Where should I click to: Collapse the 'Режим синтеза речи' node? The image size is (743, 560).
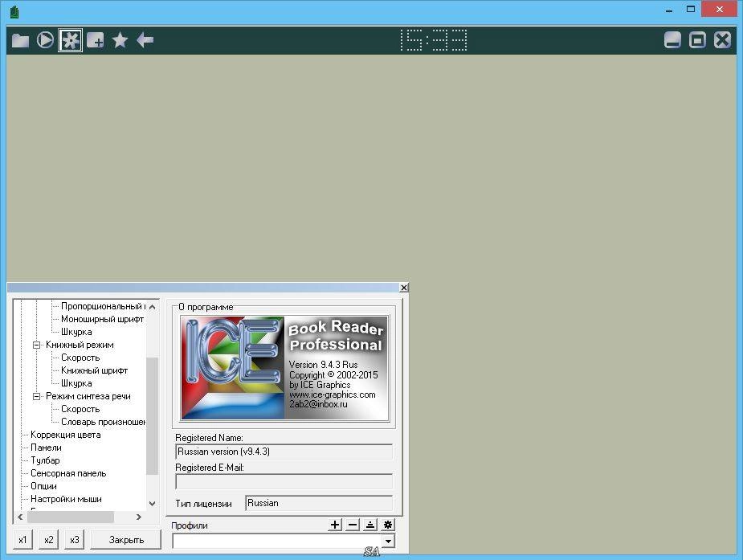point(36,396)
